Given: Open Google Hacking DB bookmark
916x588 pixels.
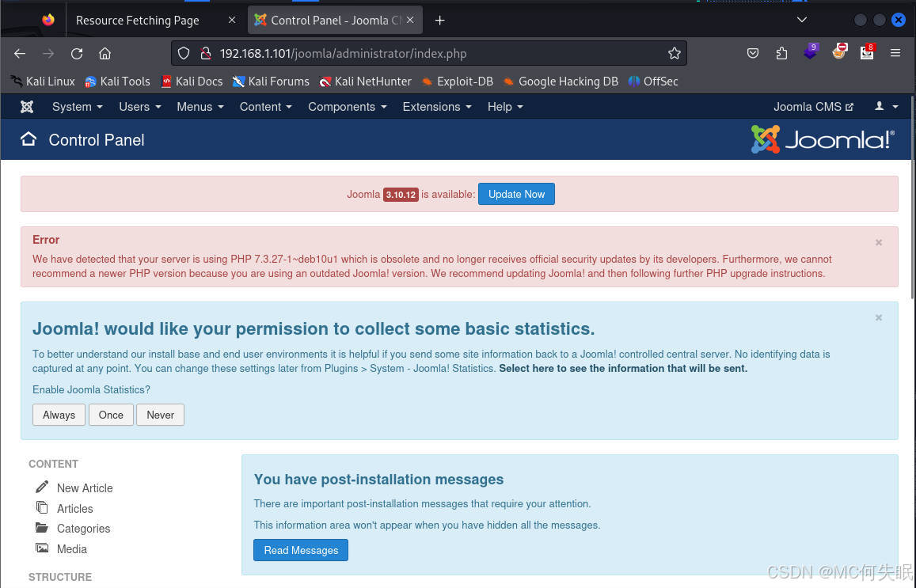Looking at the screenshot, I should click(x=561, y=82).
